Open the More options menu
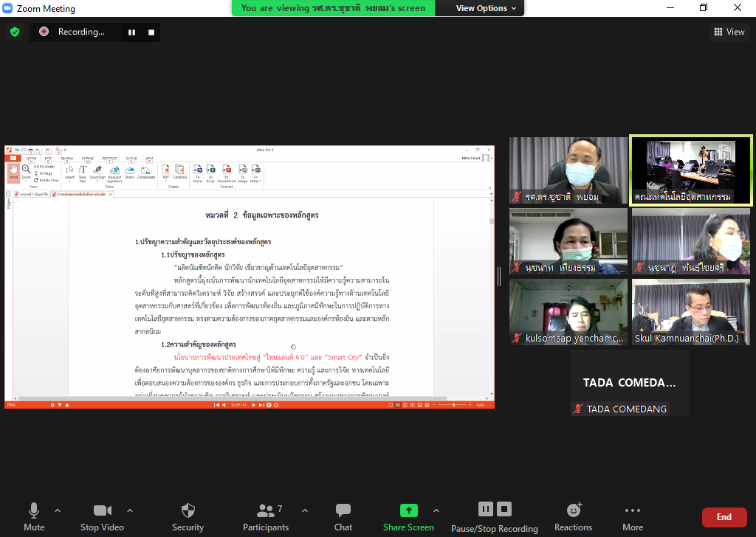The image size is (756, 537). 633,516
